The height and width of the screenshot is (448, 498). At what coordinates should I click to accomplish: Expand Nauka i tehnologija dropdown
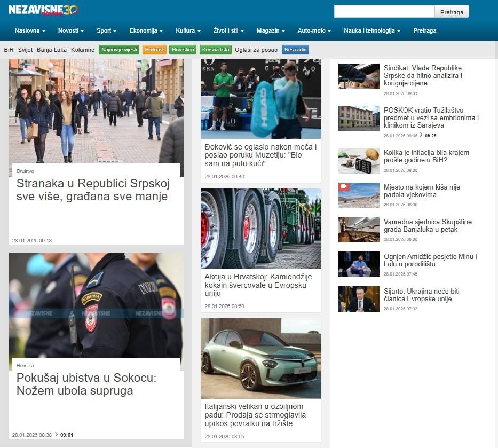371,31
